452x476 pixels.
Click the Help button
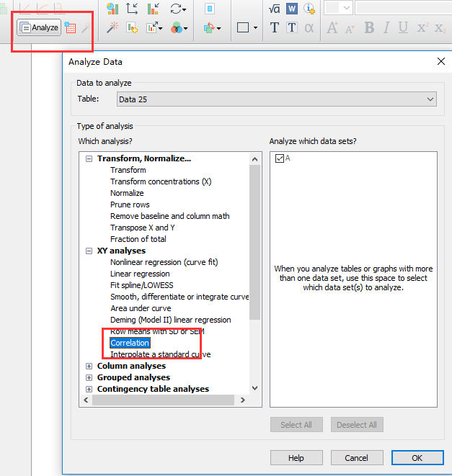click(296, 458)
